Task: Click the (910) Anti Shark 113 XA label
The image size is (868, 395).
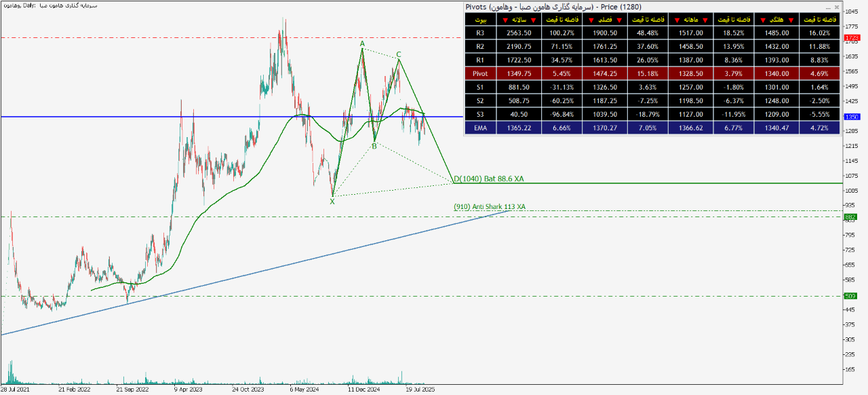Action: (490, 206)
